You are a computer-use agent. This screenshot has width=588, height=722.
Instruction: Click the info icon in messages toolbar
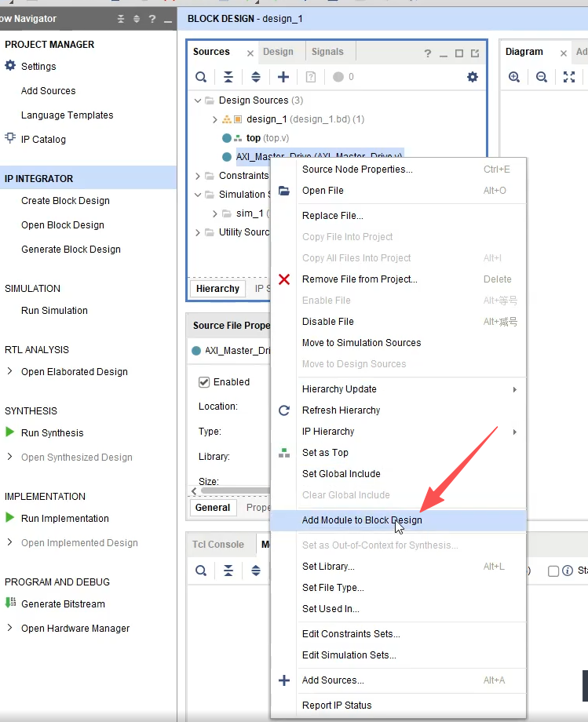coord(568,571)
